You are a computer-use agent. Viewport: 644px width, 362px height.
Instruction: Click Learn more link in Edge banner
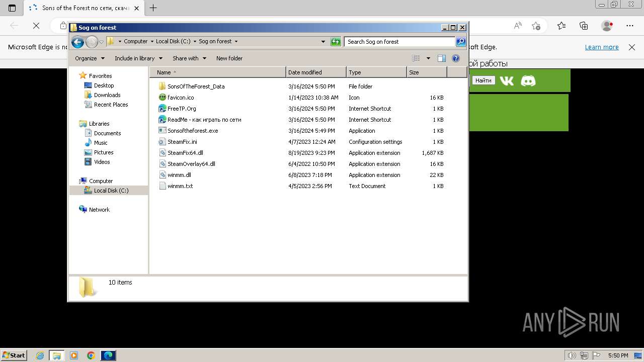pos(602,47)
